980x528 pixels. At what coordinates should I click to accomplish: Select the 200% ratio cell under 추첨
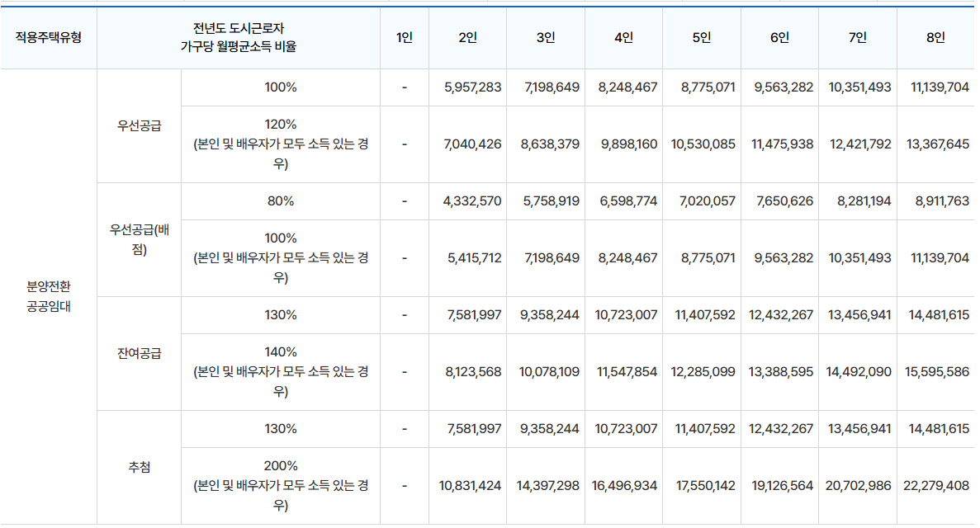click(280, 485)
